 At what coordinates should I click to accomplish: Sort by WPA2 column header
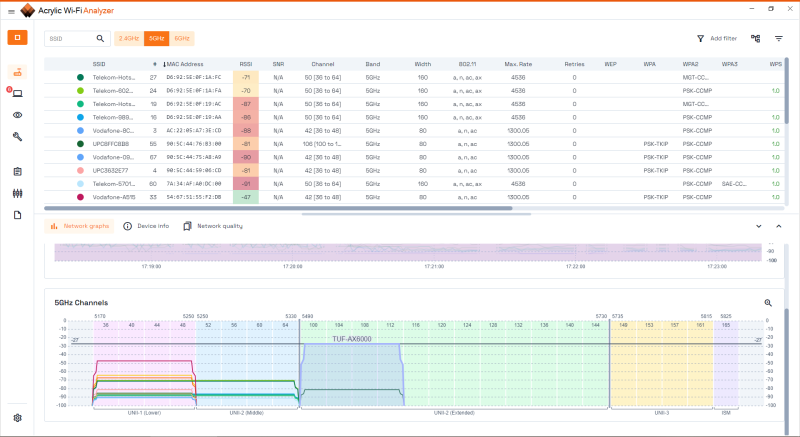point(690,64)
